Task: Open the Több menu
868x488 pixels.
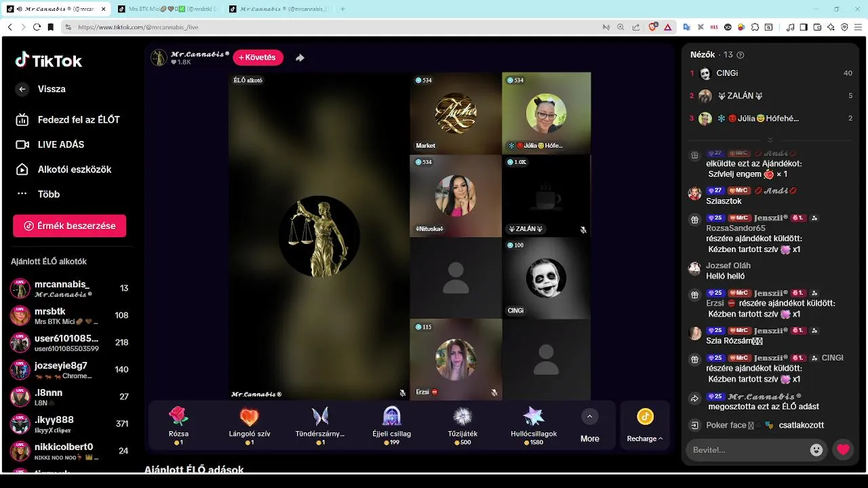Action: (37, 194)
